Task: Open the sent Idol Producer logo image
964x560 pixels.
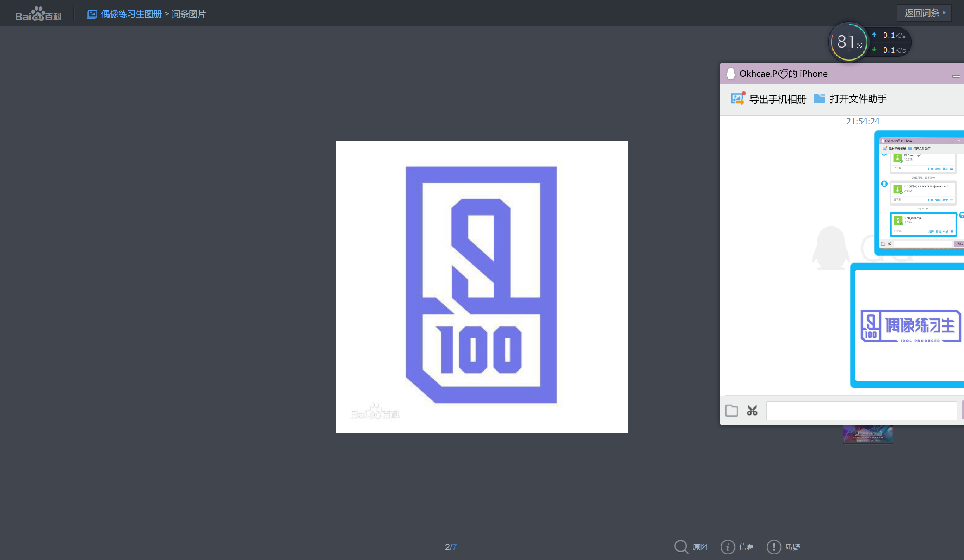Action: tap(907, 325)
